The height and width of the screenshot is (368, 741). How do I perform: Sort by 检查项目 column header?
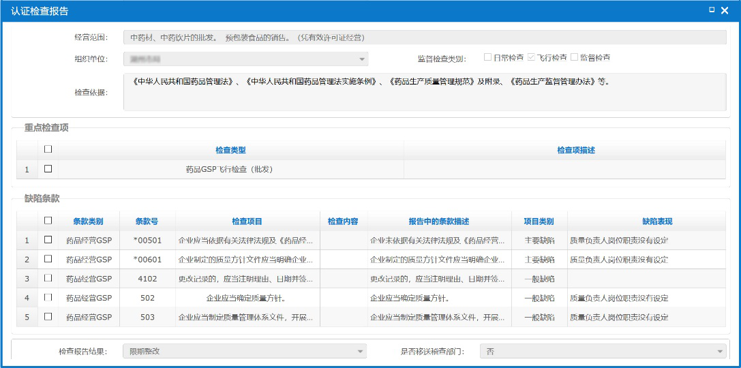point(247,221)
